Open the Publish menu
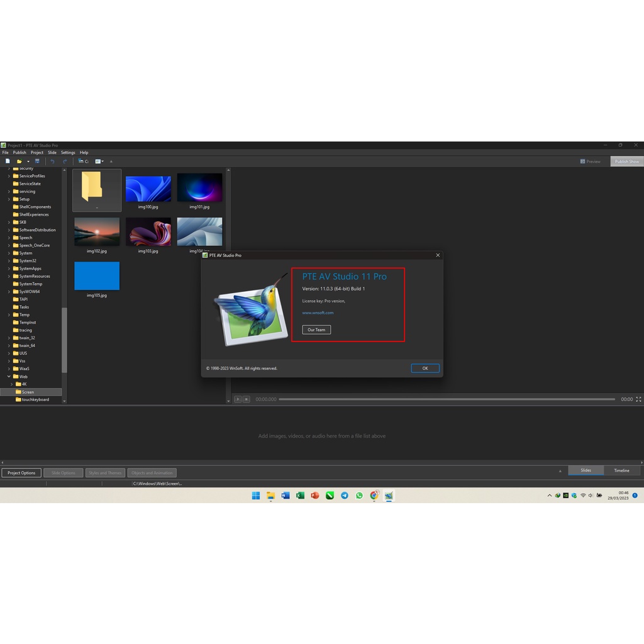Viewport: 644px width, 644px height. 19,152
